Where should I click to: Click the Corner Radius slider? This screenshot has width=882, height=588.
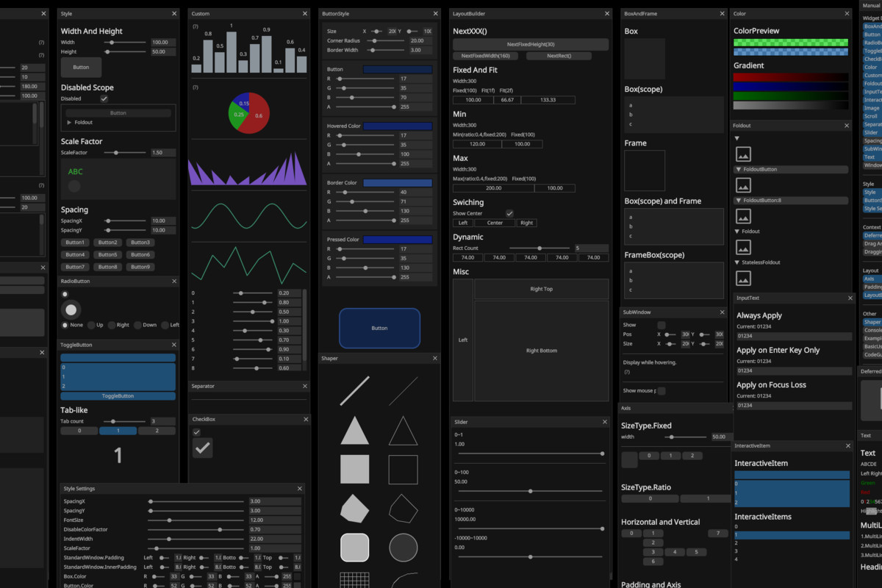pos(387,40)
